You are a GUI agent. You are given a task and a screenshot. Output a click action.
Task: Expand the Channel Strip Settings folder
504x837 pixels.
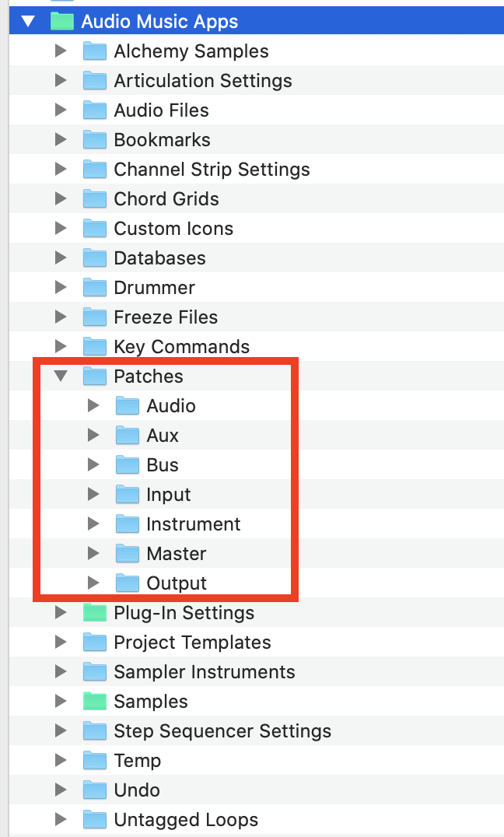pyautogui.click(x=61, y=169)
